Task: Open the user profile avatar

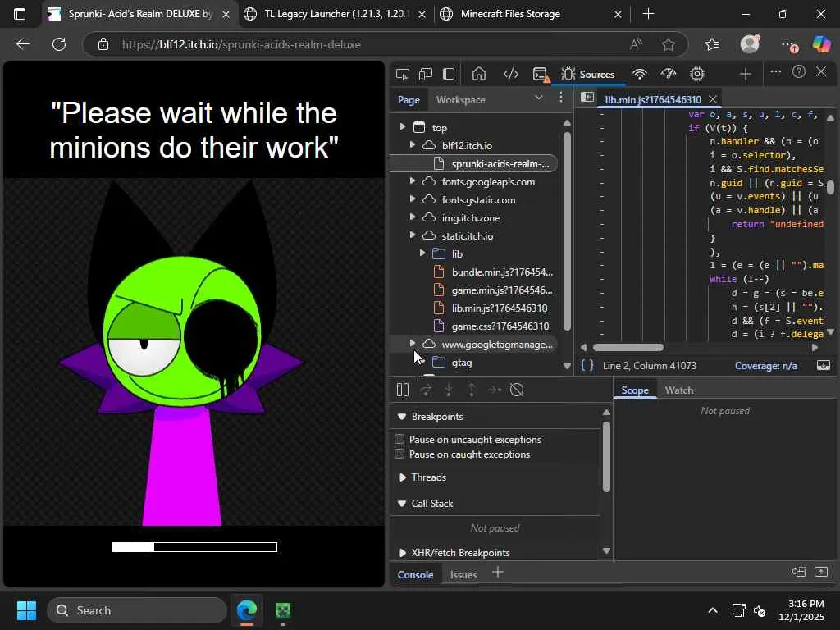Action: [750, 44]
